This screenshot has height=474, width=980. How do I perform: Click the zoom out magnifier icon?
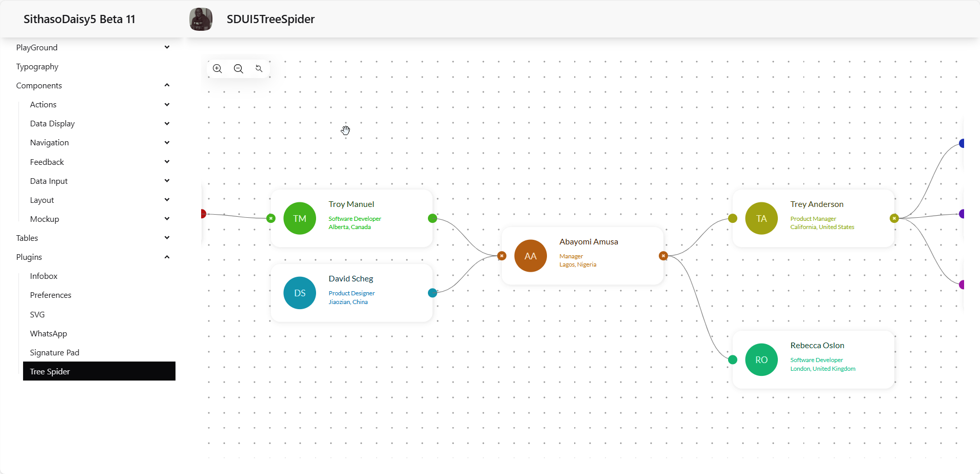tap(239, 69)
